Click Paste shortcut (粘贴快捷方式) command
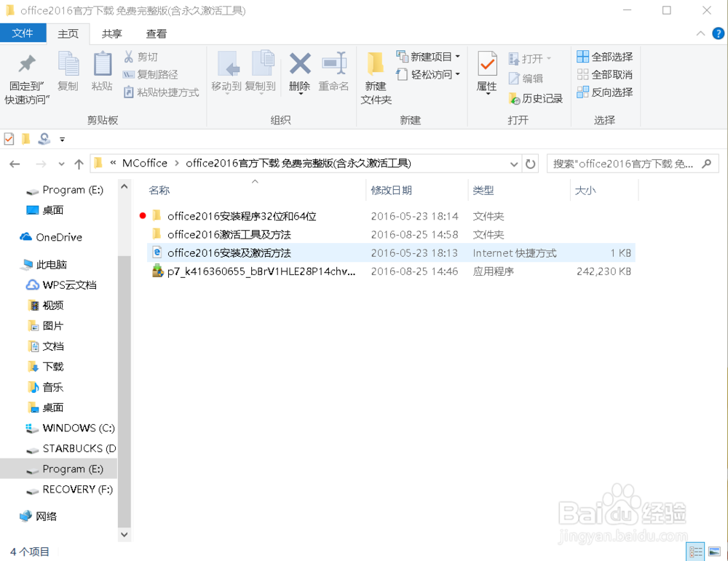The image size is (728, 561). coord(161,92)
